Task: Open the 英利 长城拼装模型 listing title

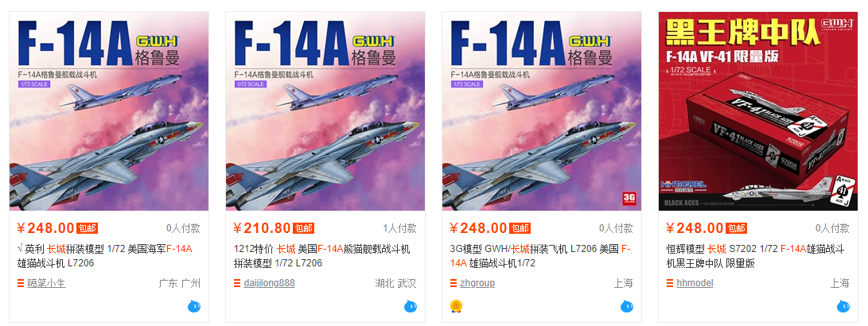Action: pyautogui.click(x=105, y=256)
